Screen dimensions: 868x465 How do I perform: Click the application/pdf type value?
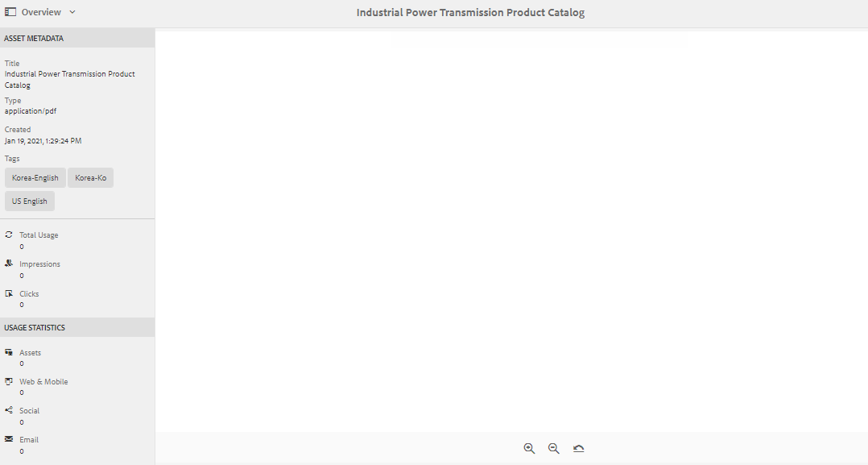pyautogui.click(x=30, y=110)
